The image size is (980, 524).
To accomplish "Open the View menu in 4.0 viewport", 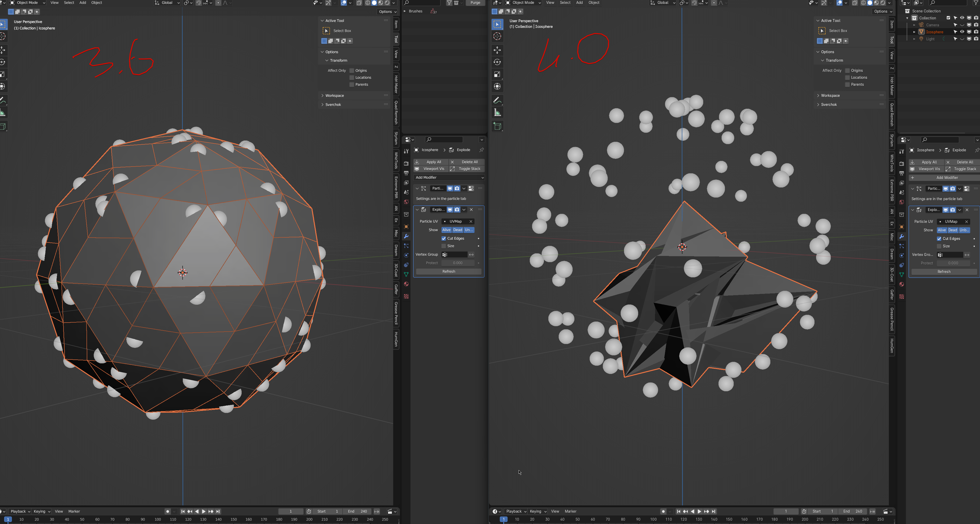I will (x=550, y=3).
